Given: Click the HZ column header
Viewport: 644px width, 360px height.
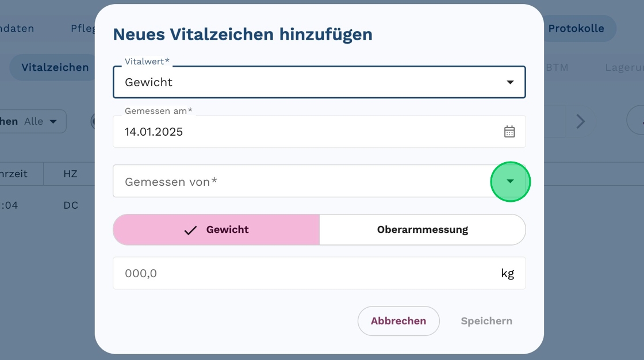Looking at the screenshot, I should click(70, 174).
